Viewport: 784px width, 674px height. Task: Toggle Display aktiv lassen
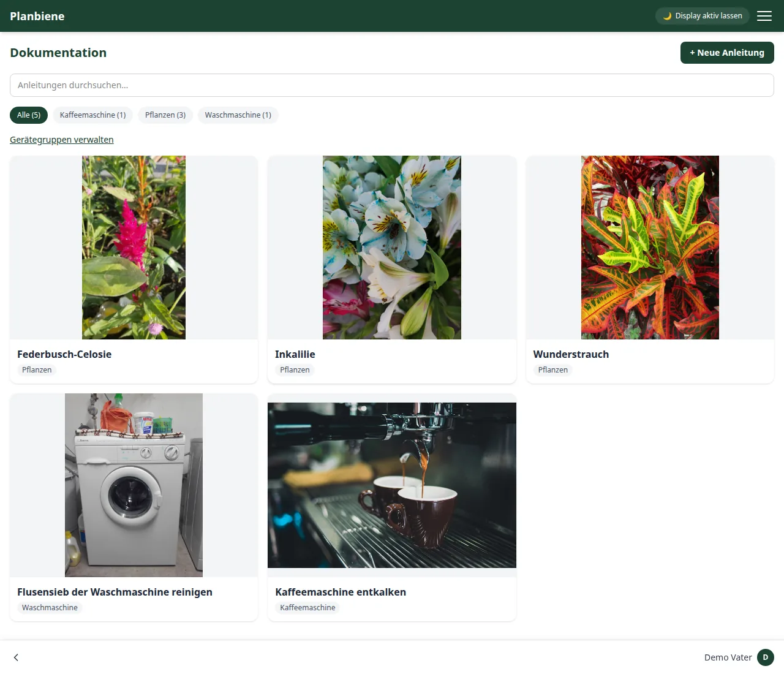click(x=703, y=16)
